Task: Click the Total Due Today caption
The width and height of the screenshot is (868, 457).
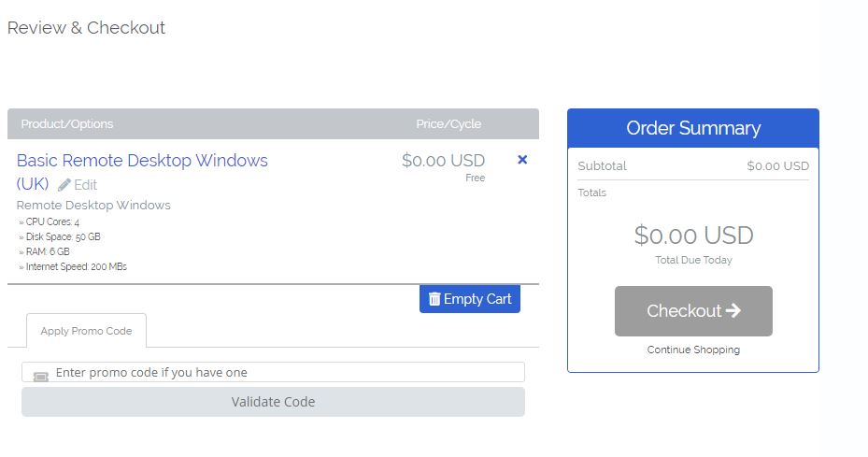Action: pos(693,260)
